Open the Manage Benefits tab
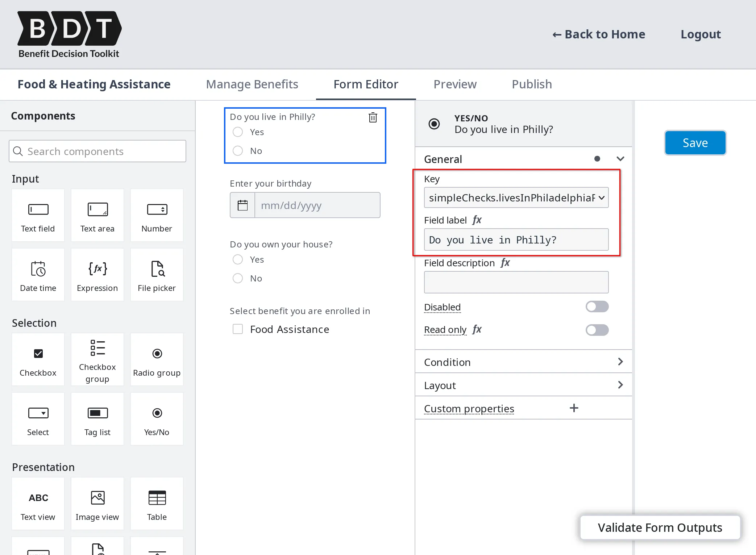Viewport: 756px width, 555px height. pos(252,84)
